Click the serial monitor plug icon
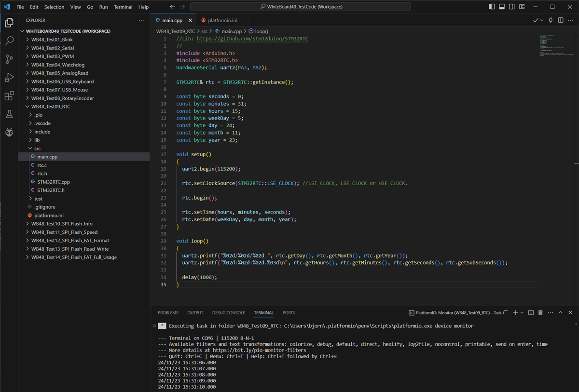The width and height of the screenshot is (579, 392). tap(551, 20)
